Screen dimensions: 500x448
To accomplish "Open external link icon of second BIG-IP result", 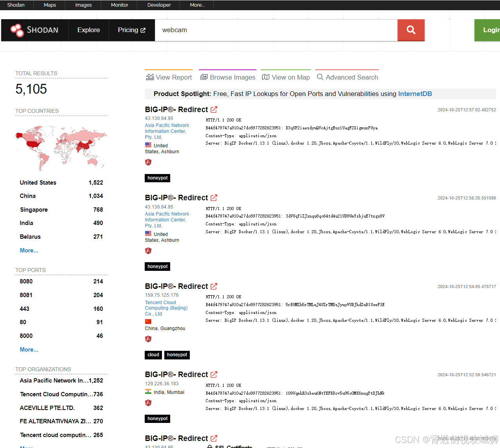I will click(214, 198).
